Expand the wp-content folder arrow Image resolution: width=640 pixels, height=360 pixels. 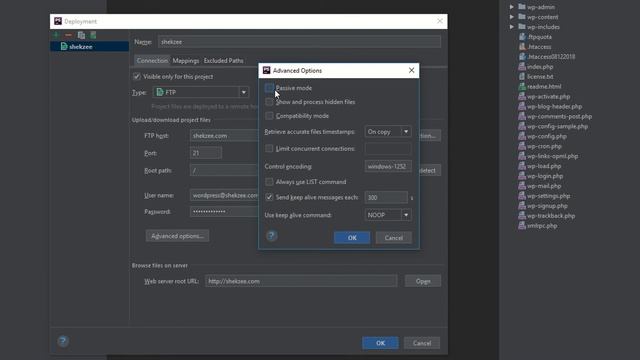click(511, 17)
